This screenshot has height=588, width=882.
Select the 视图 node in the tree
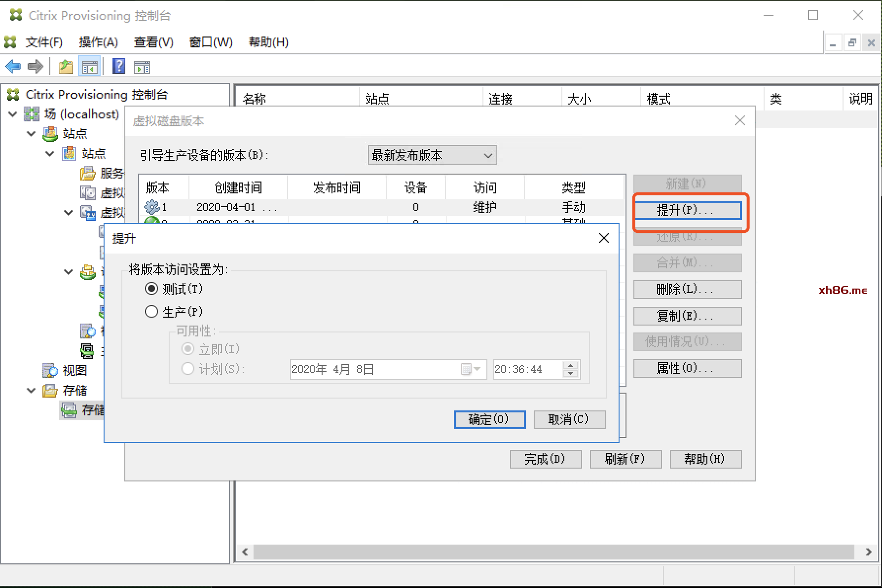[74, 370]
